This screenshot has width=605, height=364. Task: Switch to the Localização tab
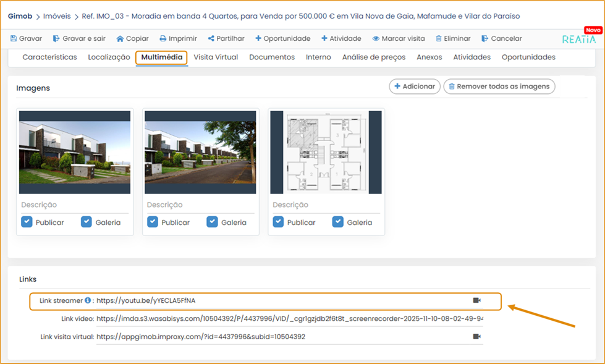[x=109, y=57]
